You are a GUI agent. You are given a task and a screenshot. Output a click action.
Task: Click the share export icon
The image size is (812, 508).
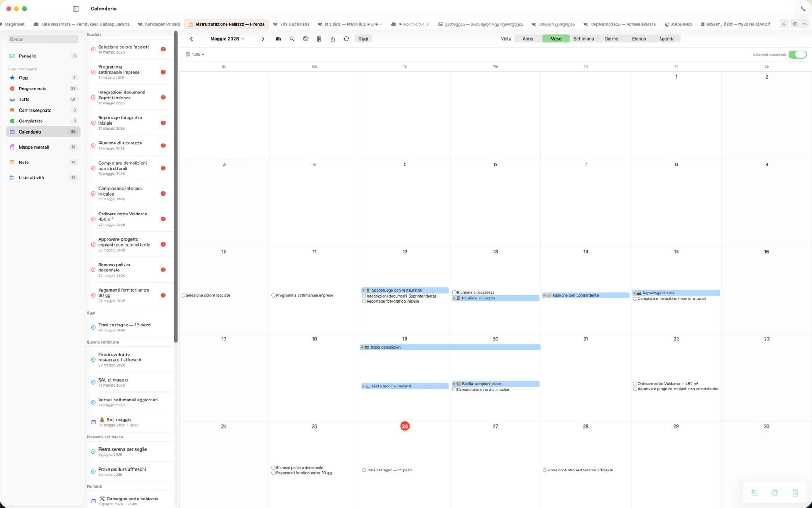(x=332, y=39)
